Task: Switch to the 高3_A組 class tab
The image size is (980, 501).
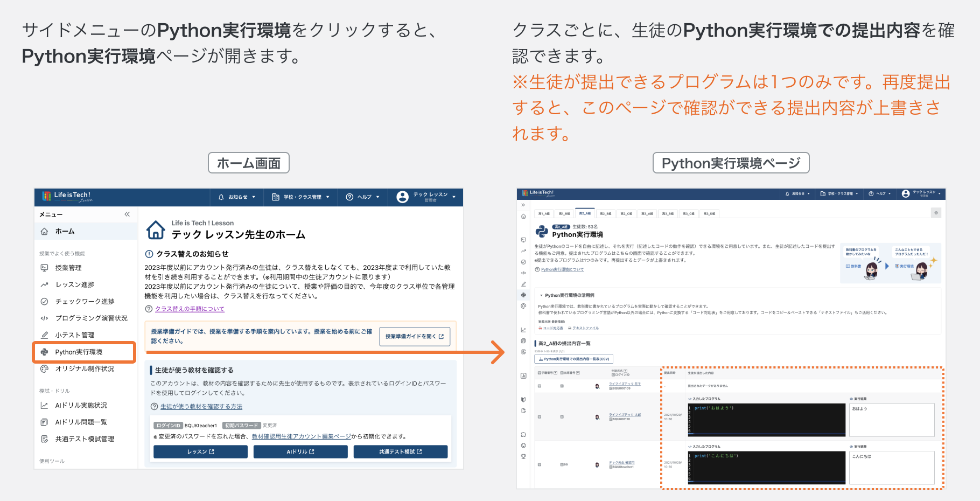Action: [x=647, y=213]
